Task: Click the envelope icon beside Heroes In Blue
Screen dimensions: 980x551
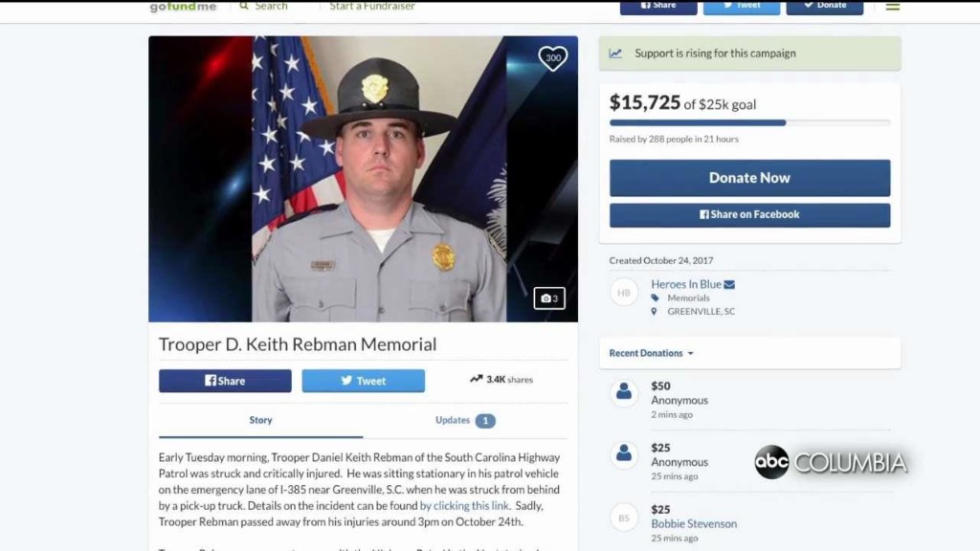Action: point(729,284)
